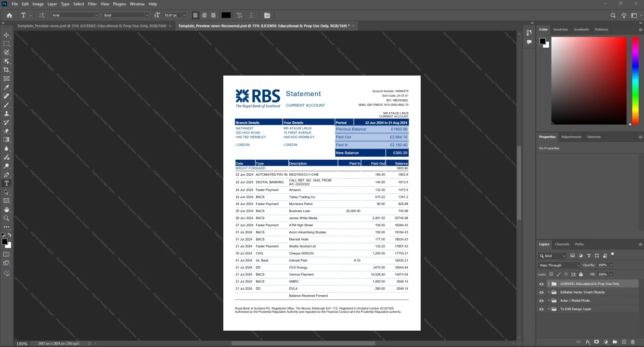Viewport: 644px width, 347px height.
Task: Open the Filter menu
Action: (92, 4)
